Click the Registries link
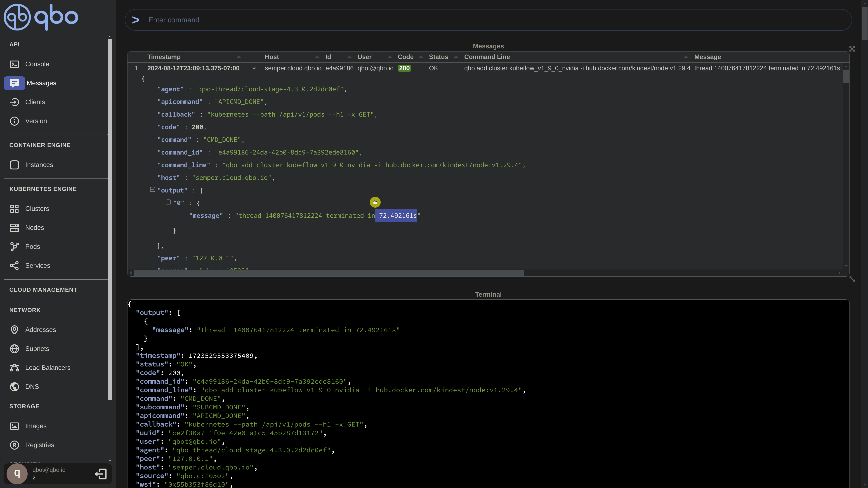This screenshot has width=868, height=488. 39,445
